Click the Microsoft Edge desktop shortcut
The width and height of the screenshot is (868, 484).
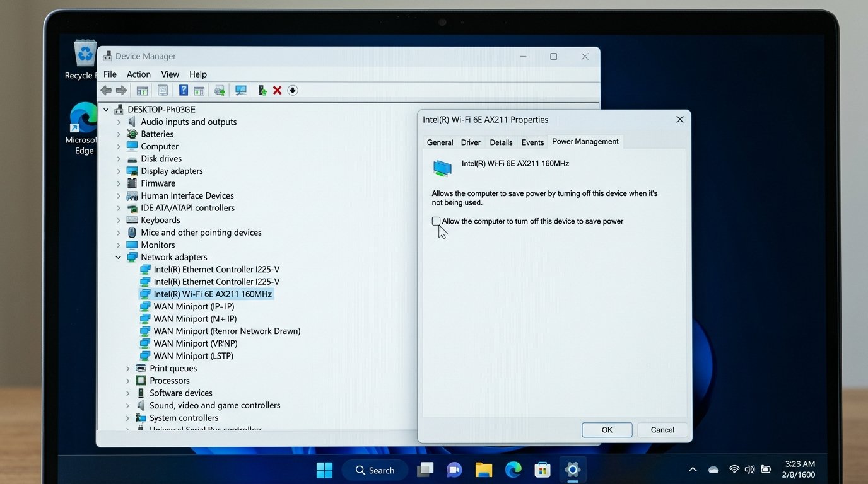click(84, 128)
